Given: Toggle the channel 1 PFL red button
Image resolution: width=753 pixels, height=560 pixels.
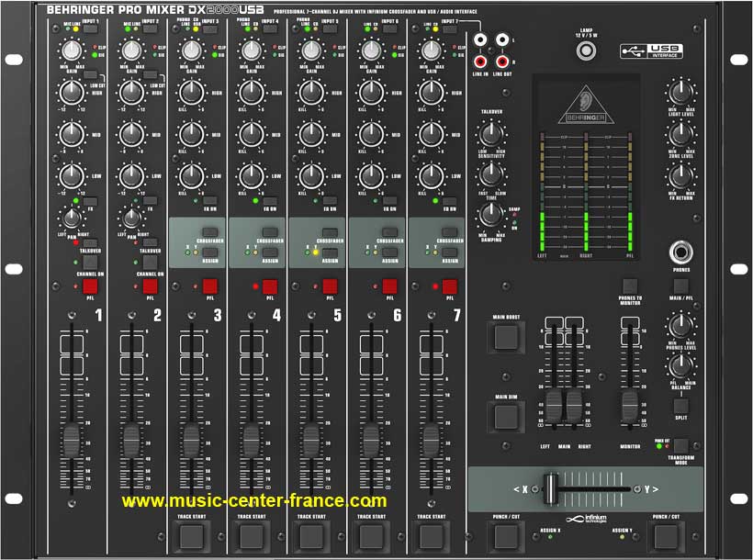Looking at the screenshot, I should pyautogui.click(x=90, y=286).
